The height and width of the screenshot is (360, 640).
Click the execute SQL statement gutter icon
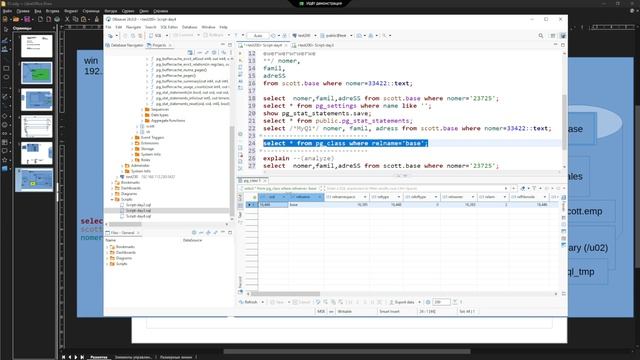click(240, 53)
